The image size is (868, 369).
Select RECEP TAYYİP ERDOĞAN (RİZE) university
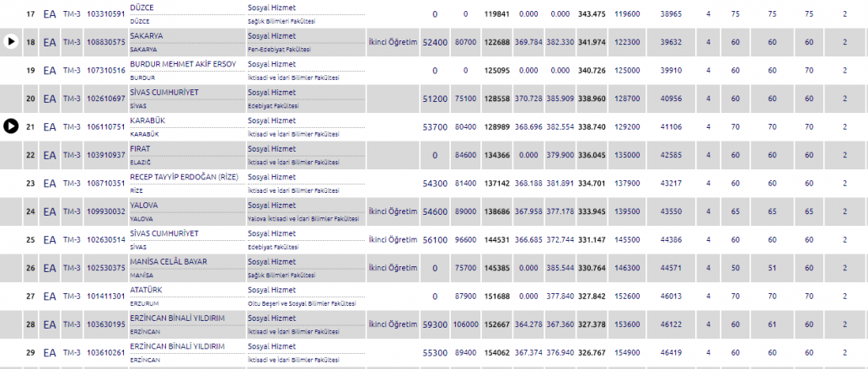(x=182, y=177)
